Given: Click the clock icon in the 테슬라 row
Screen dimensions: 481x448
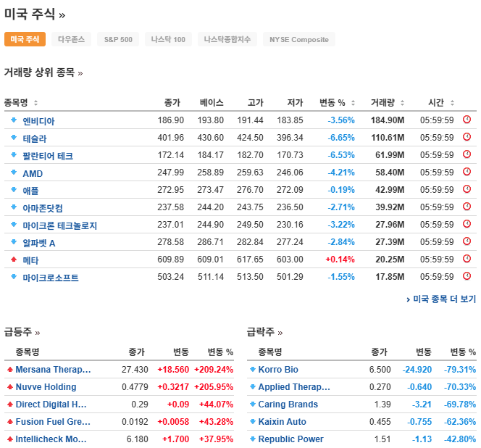Looking at the screenshot, I should 467,136.
